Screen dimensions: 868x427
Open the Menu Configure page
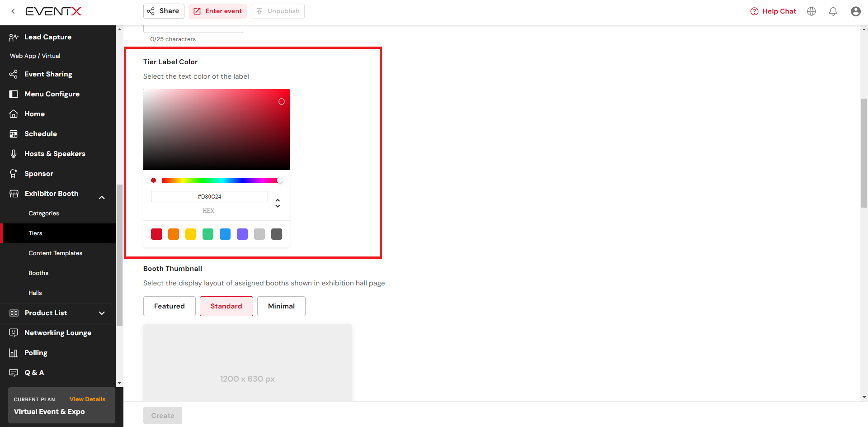(52, 94)
